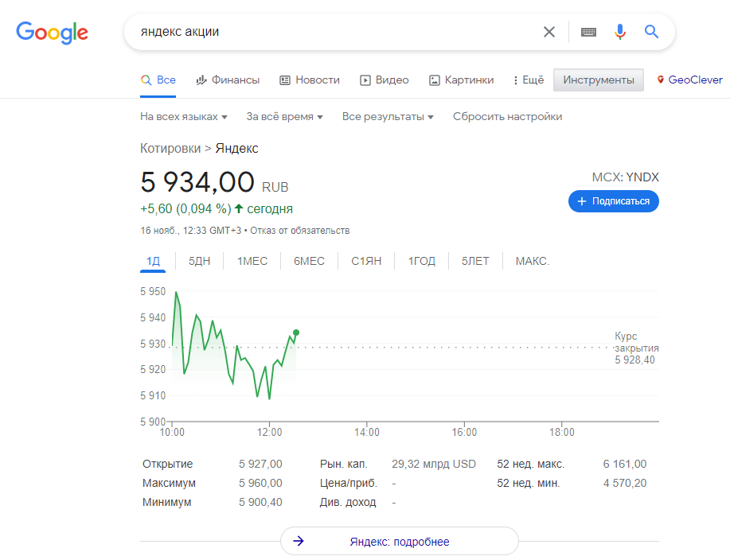
Task: Select the 'С1ЯН' chart range tab
Action: [366, 262]
